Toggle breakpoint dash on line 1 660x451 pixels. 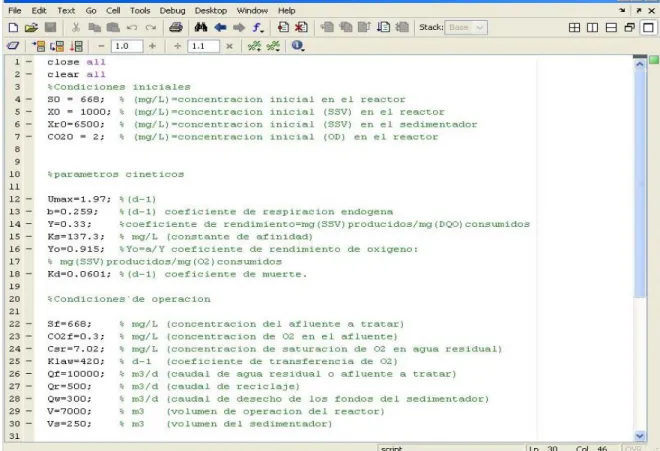coord(29,62)
